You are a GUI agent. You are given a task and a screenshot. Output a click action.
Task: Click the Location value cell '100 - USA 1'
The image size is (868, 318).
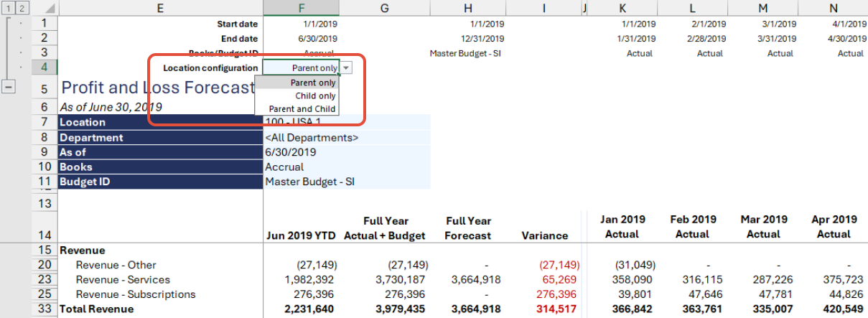pyautogui.click(x=347, y=122)
